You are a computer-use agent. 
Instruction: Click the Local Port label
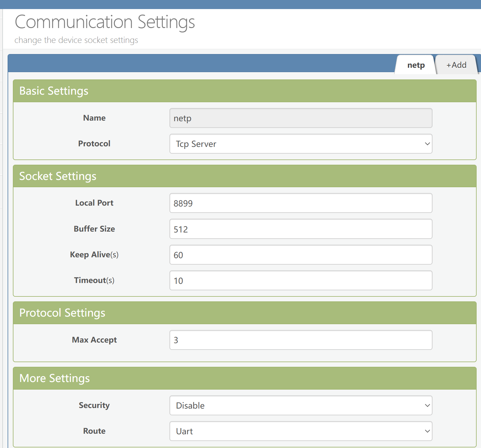tap(94, 203)
